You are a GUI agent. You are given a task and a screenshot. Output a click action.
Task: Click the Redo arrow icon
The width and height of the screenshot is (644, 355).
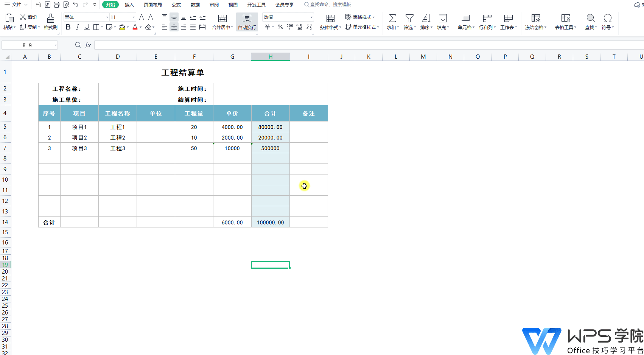click(x=85, y=5)
